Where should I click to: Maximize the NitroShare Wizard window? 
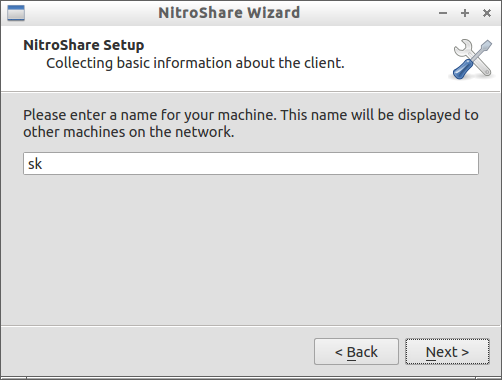(465, 13)
